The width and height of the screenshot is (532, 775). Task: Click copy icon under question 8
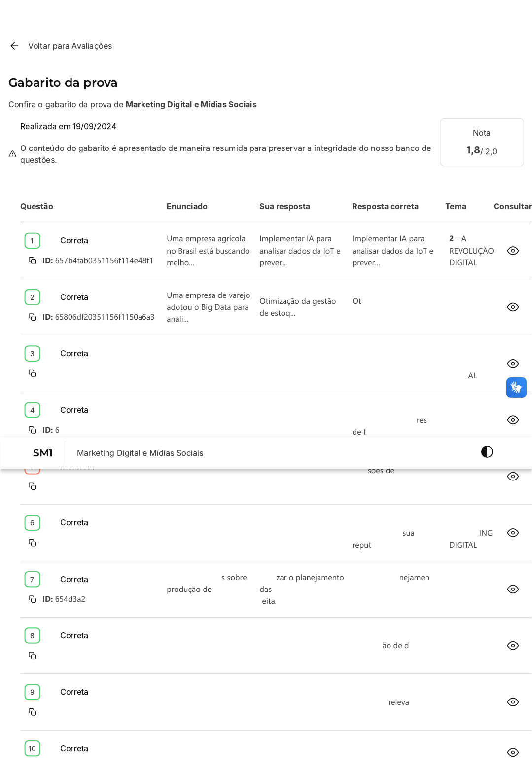(33, 656)
